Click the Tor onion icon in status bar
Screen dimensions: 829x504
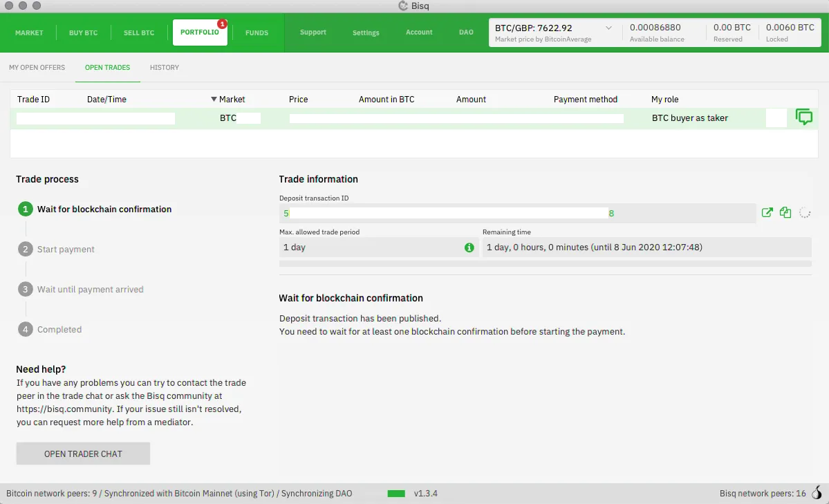click(817, 493)
